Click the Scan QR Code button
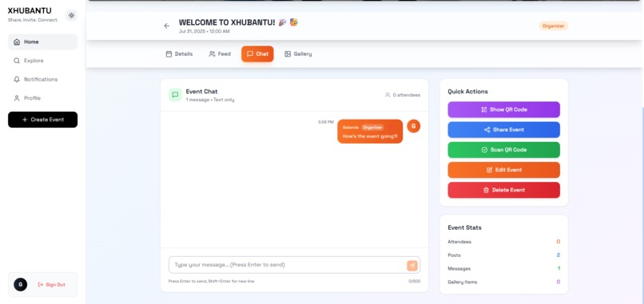This screenshot has height=304, width=644. 503,150
